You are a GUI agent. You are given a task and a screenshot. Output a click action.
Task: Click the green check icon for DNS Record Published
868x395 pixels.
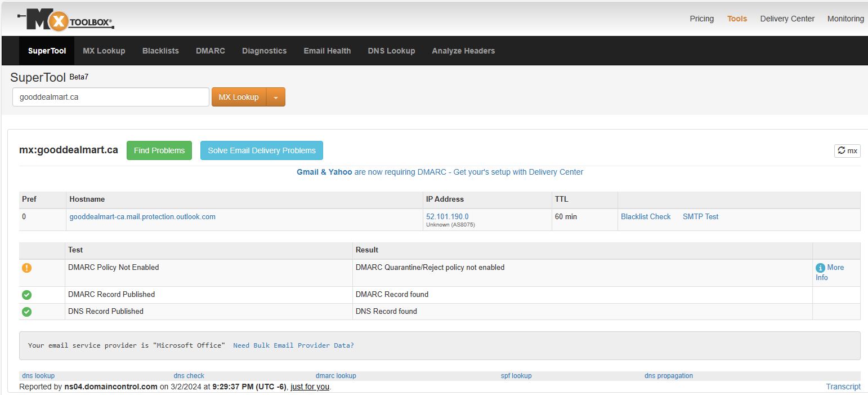coord(26,312)
